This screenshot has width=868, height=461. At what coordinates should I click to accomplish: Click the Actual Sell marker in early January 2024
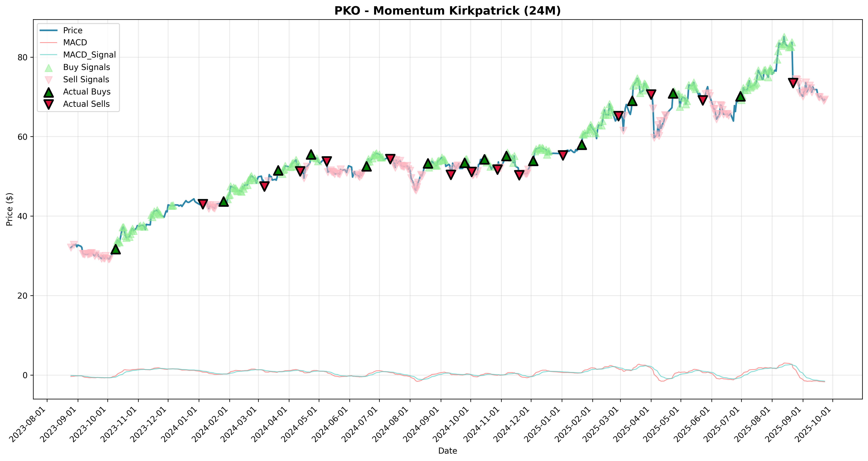click(203, 204)
